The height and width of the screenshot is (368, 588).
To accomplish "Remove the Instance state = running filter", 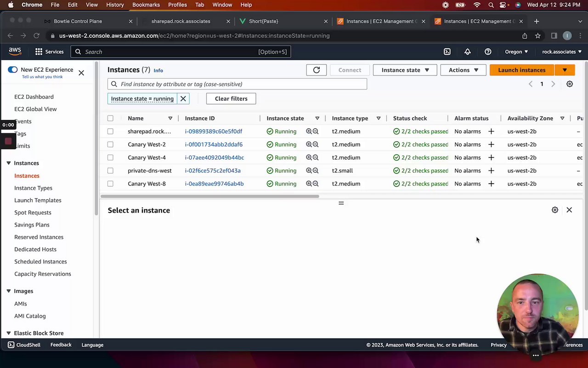I will tap(183, 98).
